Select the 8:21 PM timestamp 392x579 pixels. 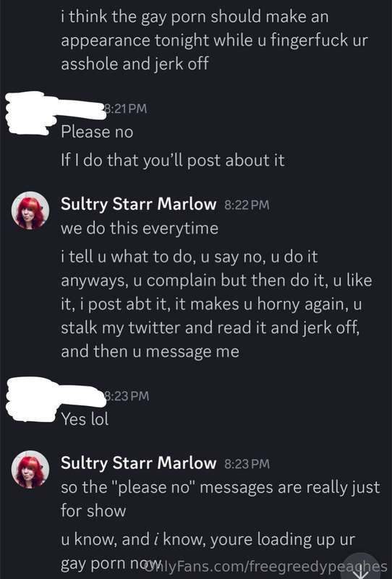pyautogui.click(x=126, y=109)
